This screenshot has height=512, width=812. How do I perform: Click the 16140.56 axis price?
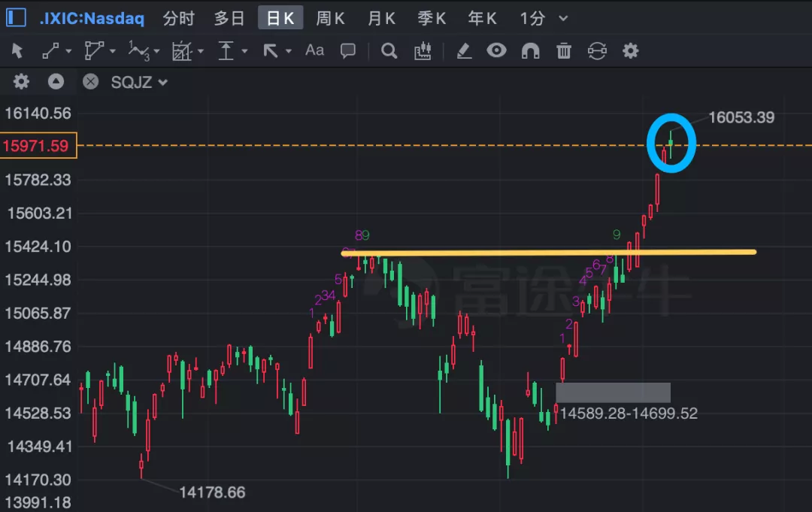pyautogui.click(x=38, y=114)
